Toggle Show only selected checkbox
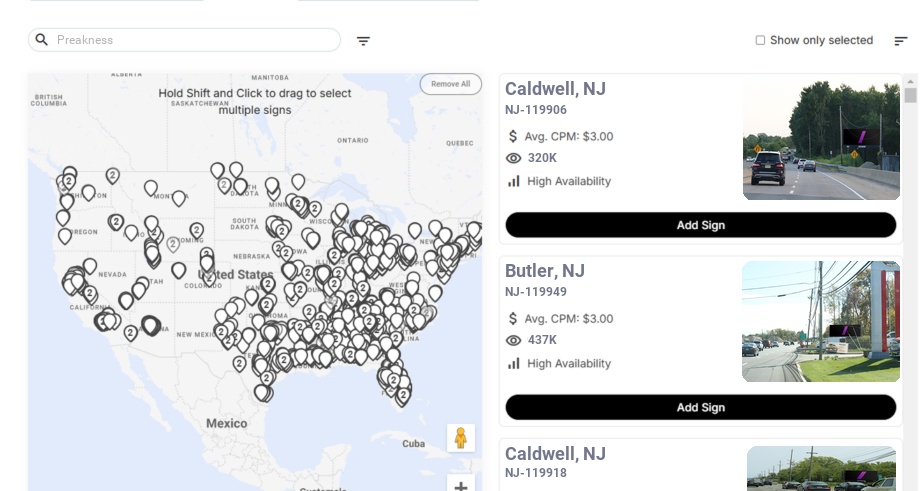Screen dimensions: 920x491 click(x=760, y=41)
